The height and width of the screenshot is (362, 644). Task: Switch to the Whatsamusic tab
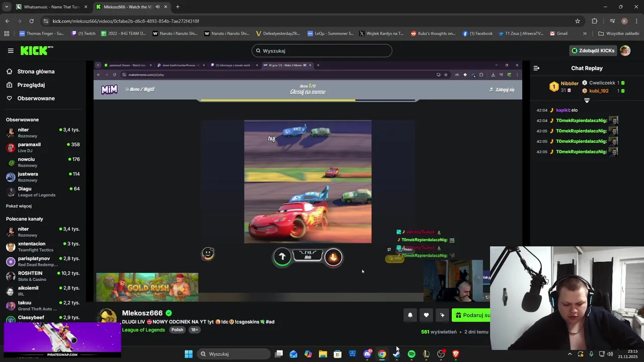tap(51, 7)
